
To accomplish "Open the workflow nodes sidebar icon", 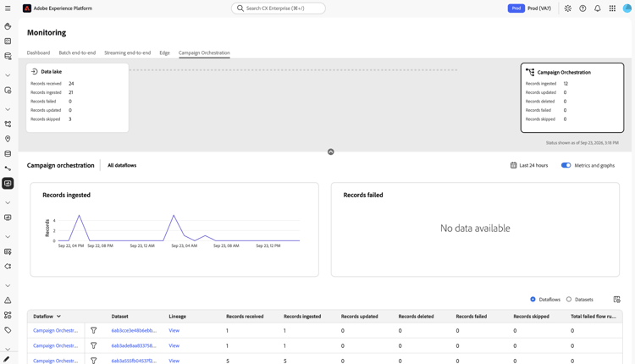I will click(x=8, y=124).
